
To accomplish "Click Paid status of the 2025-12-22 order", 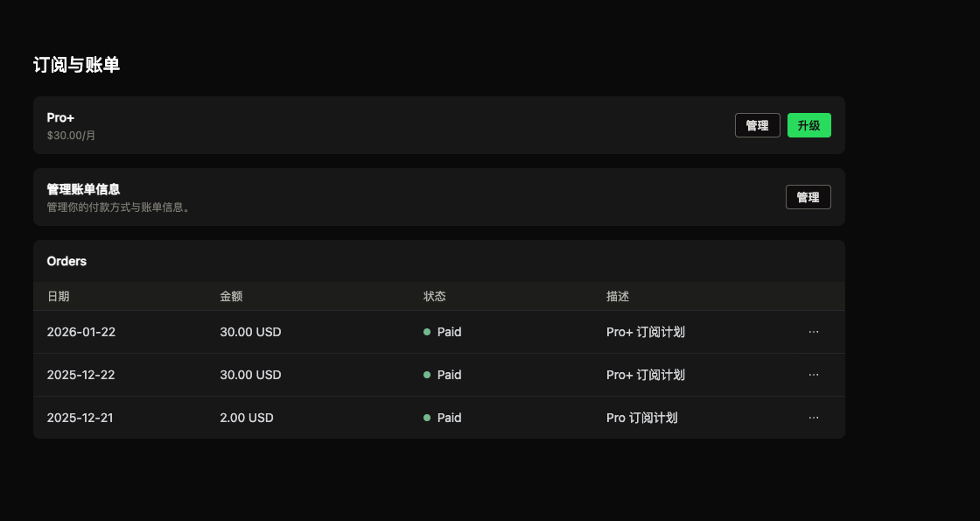I will click(x=449, y=375).
